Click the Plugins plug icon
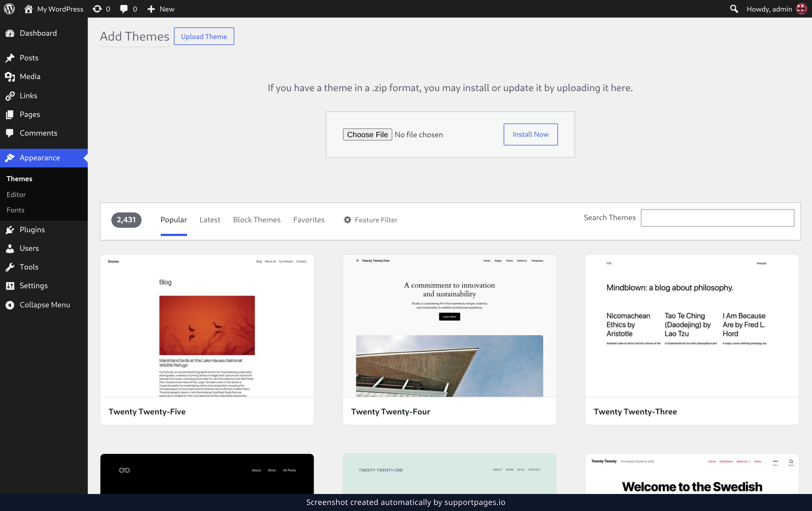Viewport: 812px width, 511px height. (10, 230)
